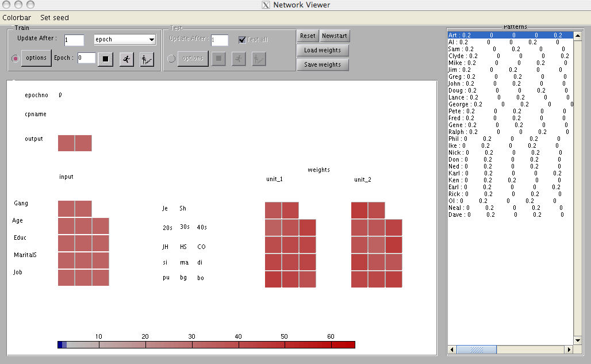The image size is (591, 364).
Task: Click the color scale bar near 40
Action: coord(239,344)
